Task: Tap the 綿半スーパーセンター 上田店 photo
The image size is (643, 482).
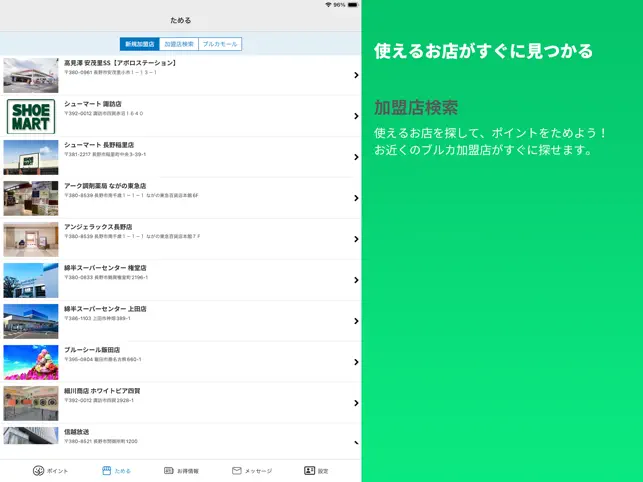Action: (31, 322)
